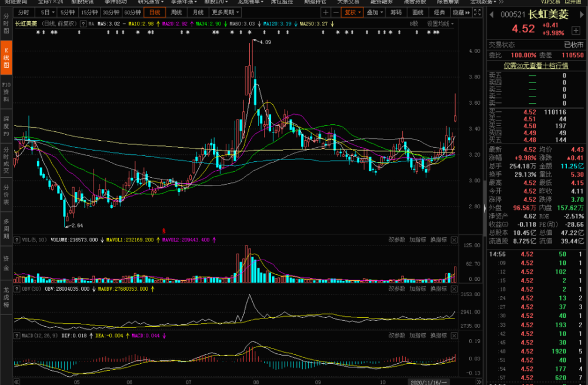Open 龙虎榜单 menu dropdown
This screenshot has height=385, width=588.
pyautogui.click(x=250, y=2)
